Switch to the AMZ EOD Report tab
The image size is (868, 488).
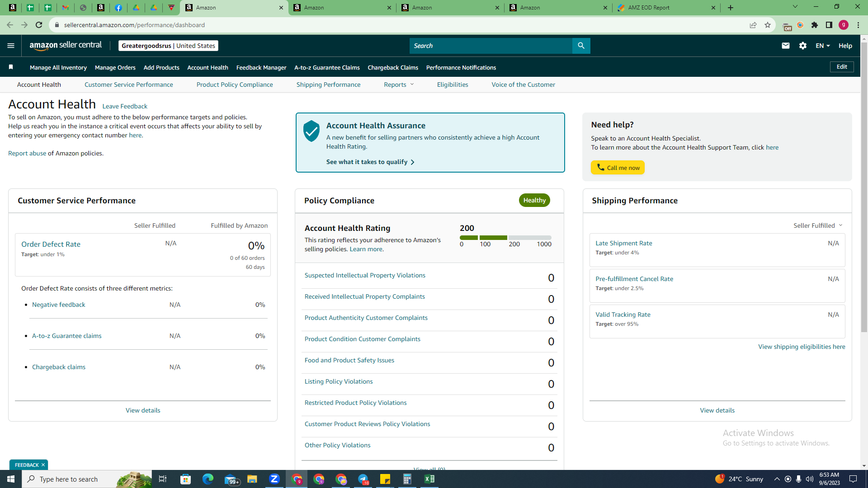666,8
